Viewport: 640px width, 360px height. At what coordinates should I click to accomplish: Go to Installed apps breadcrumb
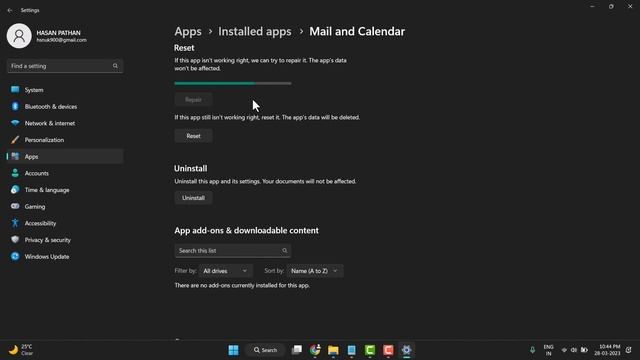click(255, 31)
